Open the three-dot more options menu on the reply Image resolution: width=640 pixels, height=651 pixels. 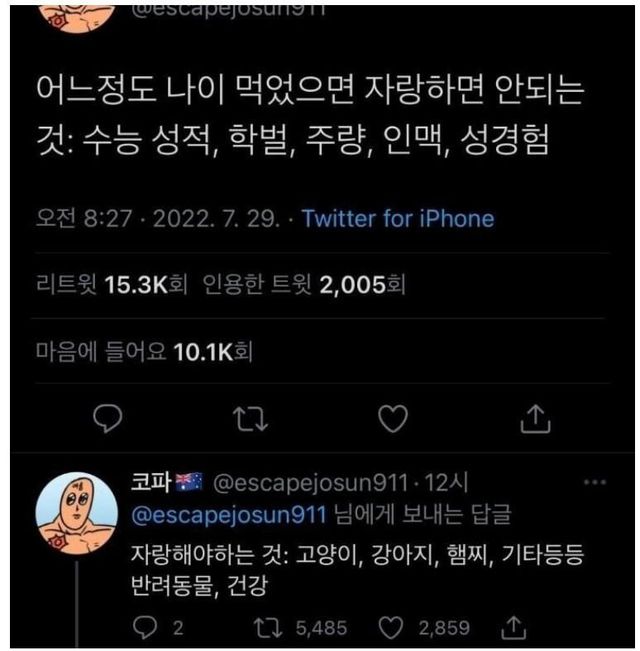pyautogui.click(x=594, y=482)
